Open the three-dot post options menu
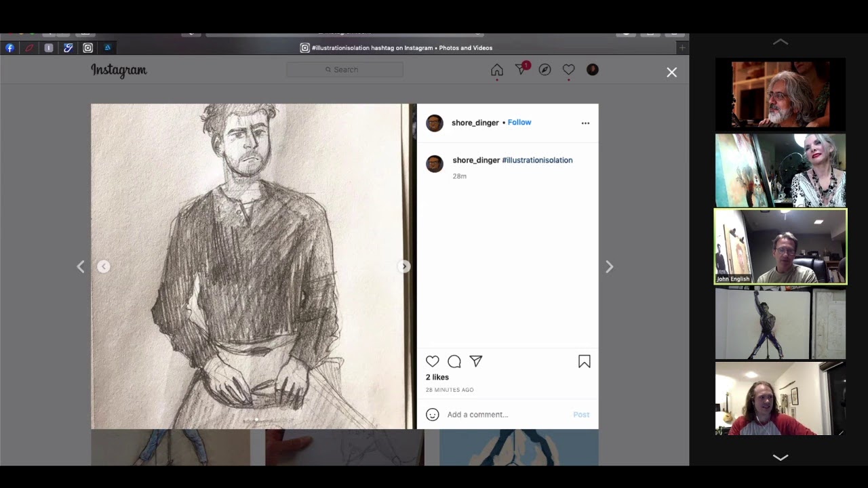Viewport: 868px width, 488px height. point(585,123)
